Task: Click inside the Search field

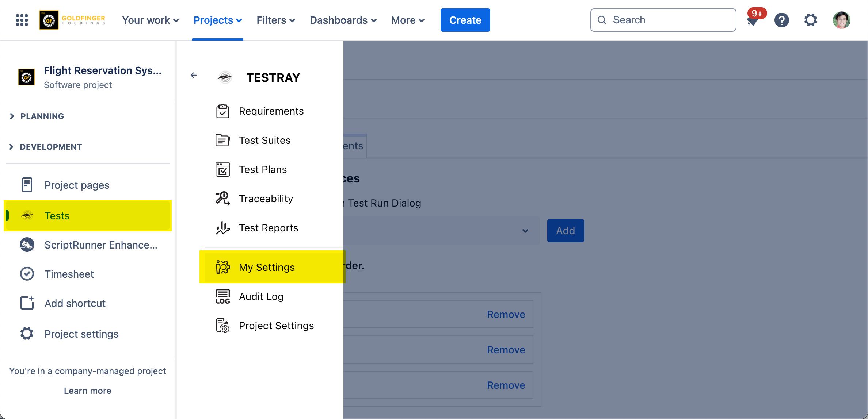Action: (x=663, y=20)
